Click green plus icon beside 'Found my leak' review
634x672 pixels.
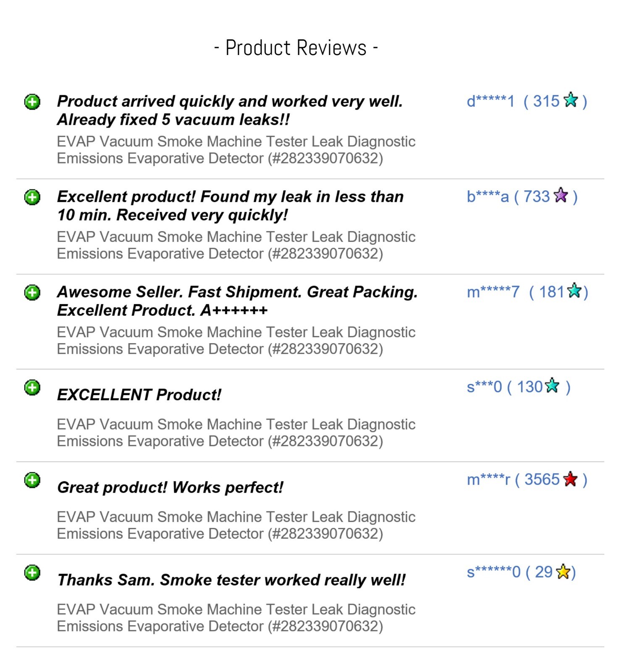(32, 197)
